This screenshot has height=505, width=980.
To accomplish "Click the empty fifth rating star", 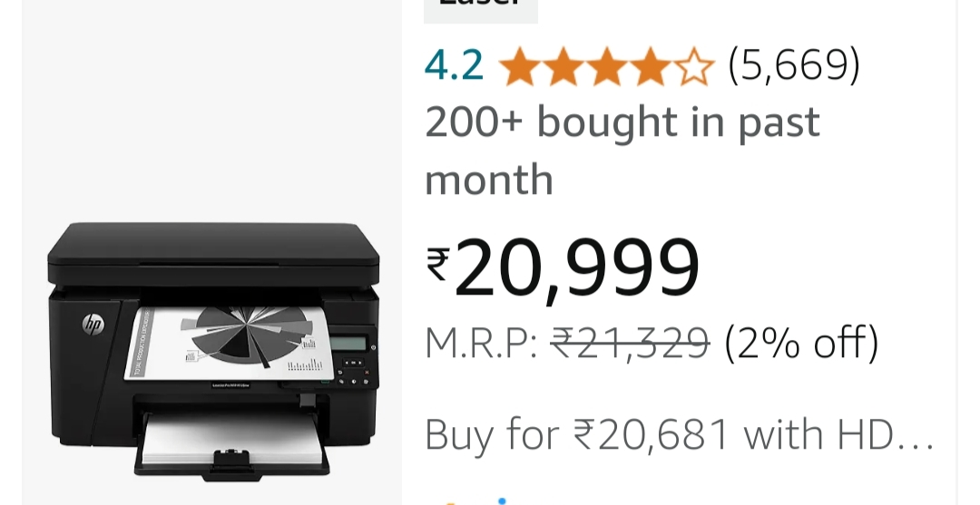I will pos(694,66).
